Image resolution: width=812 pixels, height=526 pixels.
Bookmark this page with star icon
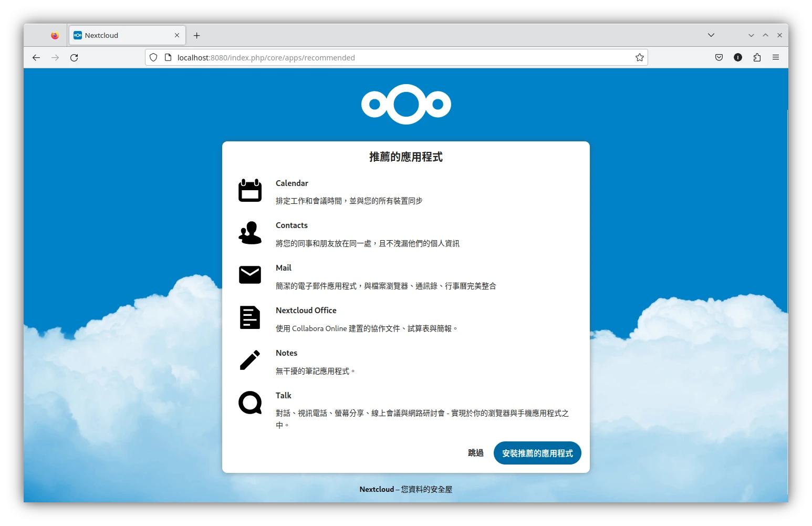[639, 57]
